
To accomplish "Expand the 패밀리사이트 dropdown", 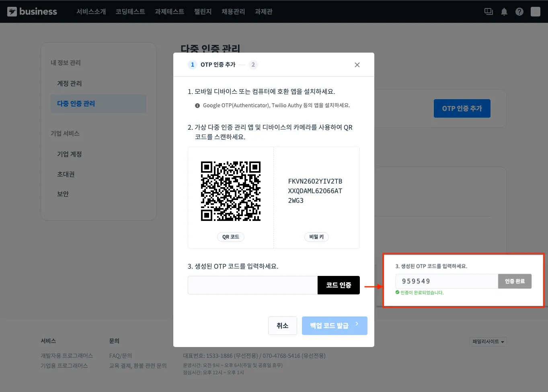I will coord(488,342).
